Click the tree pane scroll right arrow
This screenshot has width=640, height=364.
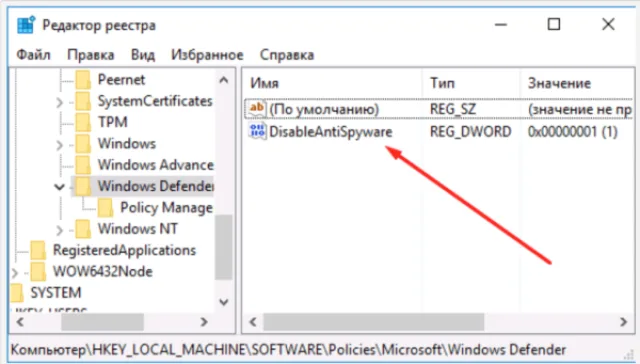pyautogui.click(x=204, y=322)
